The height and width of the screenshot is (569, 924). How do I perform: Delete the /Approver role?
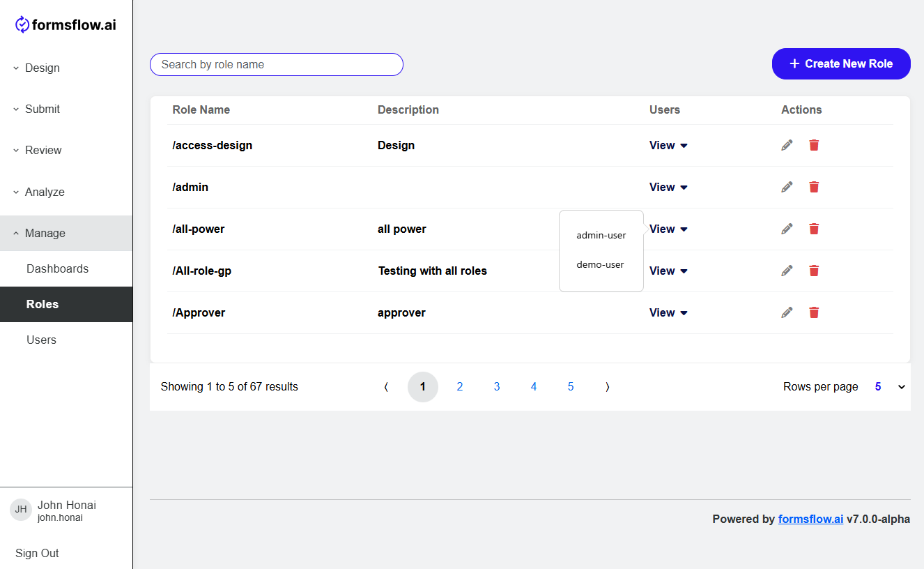pyautogui.click(x=814, y=312)
